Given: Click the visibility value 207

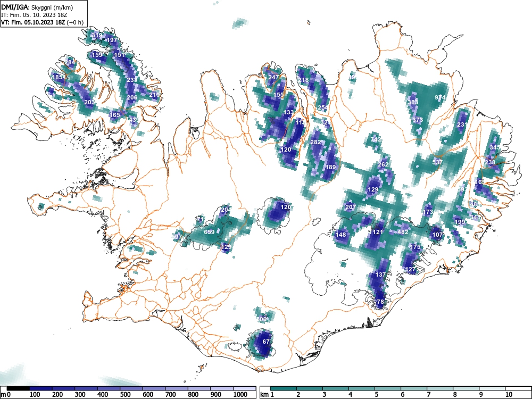Looking at the screenshot, I should tap(351, 207).
